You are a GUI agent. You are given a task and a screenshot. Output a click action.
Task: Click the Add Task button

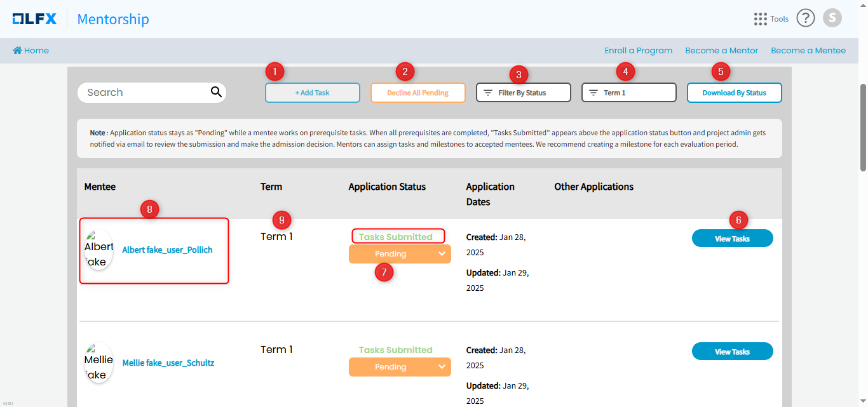coord(313,93)
